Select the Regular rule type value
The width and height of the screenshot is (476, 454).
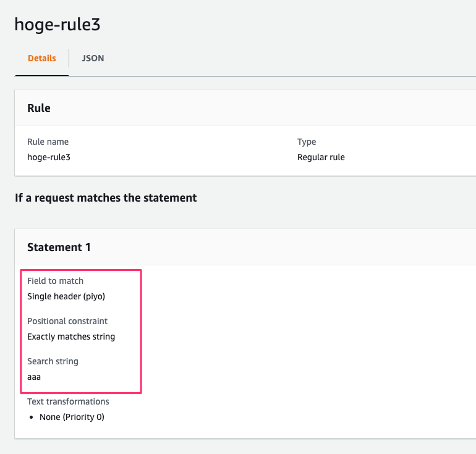point(321,157)
